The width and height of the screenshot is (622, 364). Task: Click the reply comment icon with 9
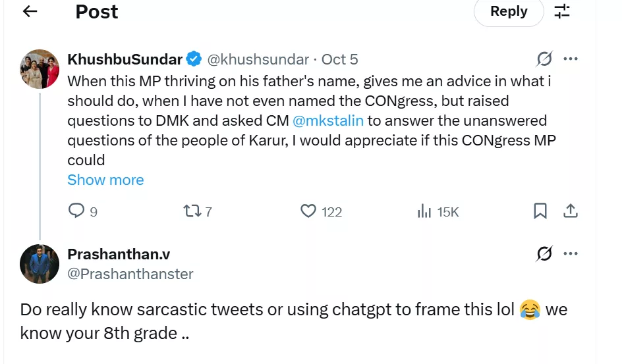pyautogui.click(x=77, y=211)
